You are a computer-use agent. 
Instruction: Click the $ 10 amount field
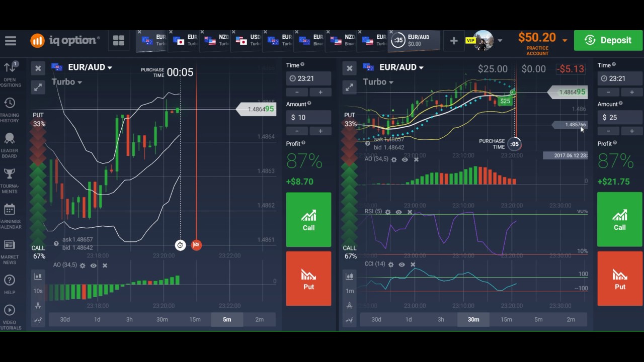(308, 118)
